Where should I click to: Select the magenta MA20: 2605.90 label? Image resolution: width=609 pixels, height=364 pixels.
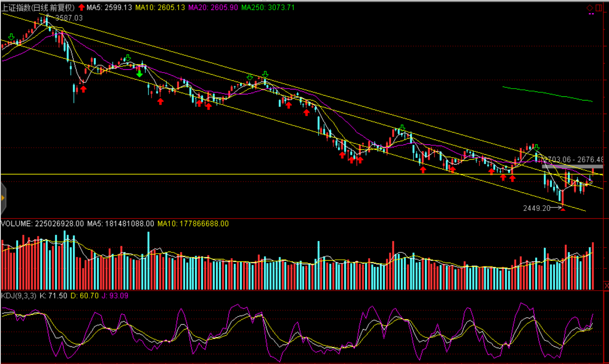[x=213, y=7]
